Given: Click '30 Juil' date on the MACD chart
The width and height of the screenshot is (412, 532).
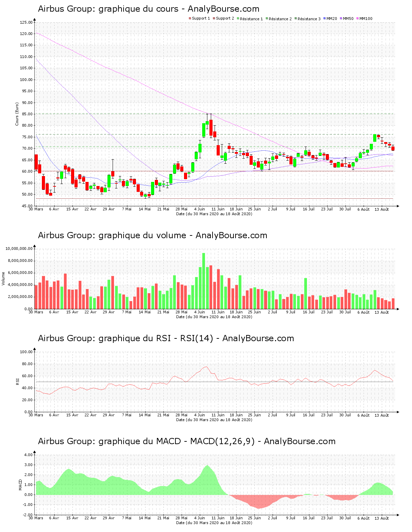Looking at the screenshot, I should click(x=345, y=518).
